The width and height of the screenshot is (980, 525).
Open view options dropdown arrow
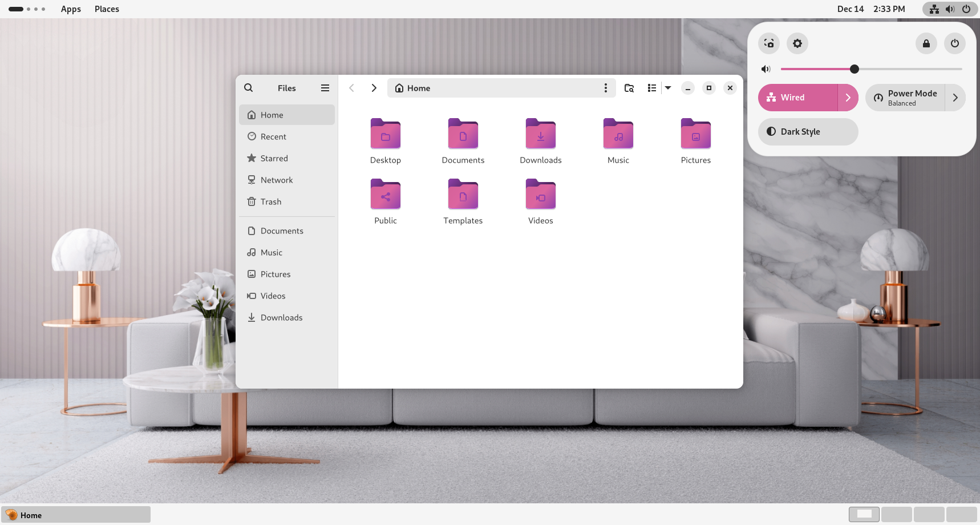[668, 88]
